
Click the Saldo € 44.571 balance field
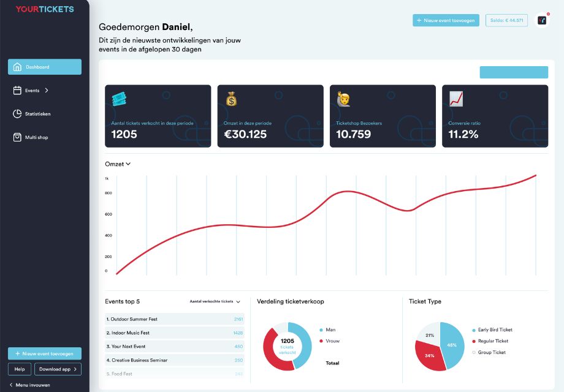(x=506, y=20)
